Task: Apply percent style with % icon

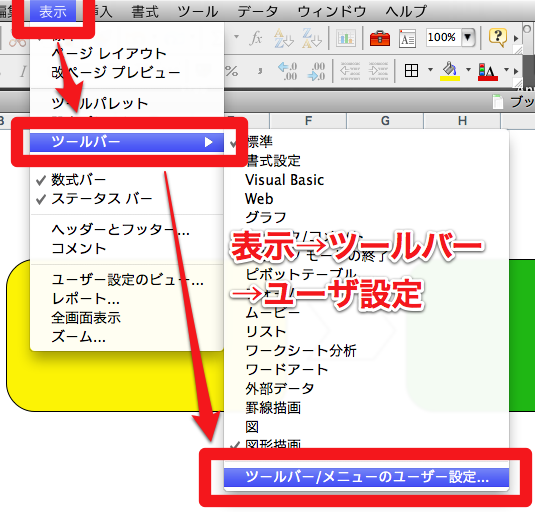Action: coord(232,71)
